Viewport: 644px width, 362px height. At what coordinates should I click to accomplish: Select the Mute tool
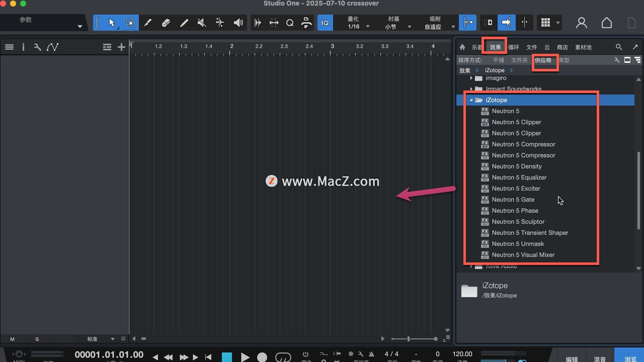202,23
